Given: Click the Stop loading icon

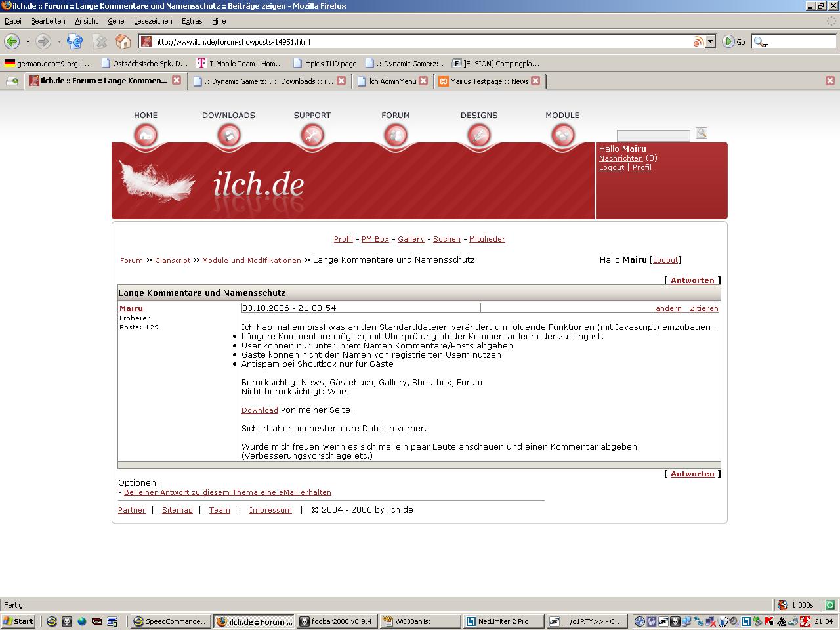Looking at the screenshot, I should 100,41.
